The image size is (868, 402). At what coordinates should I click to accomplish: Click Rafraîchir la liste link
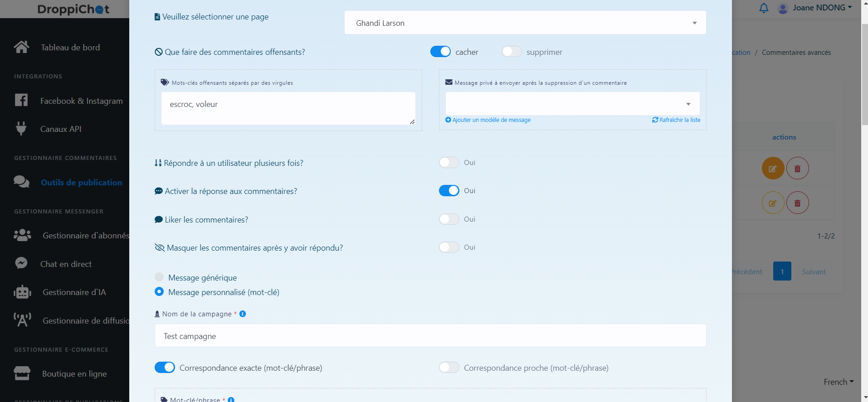[x=676, y=120]
